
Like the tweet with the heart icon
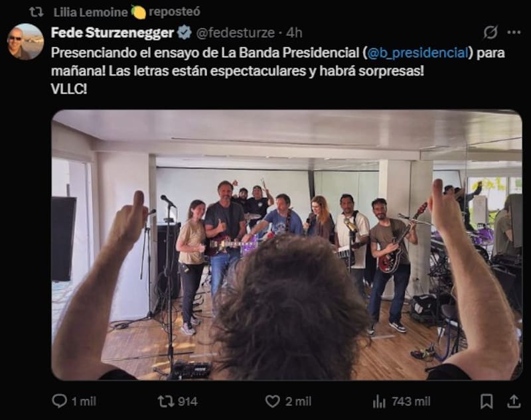click(272, 401)
